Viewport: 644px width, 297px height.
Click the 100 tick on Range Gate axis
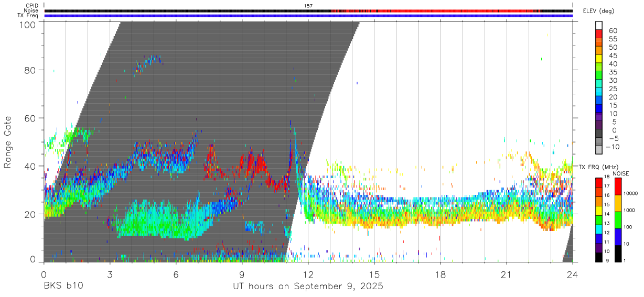click(x=28, y=24)
